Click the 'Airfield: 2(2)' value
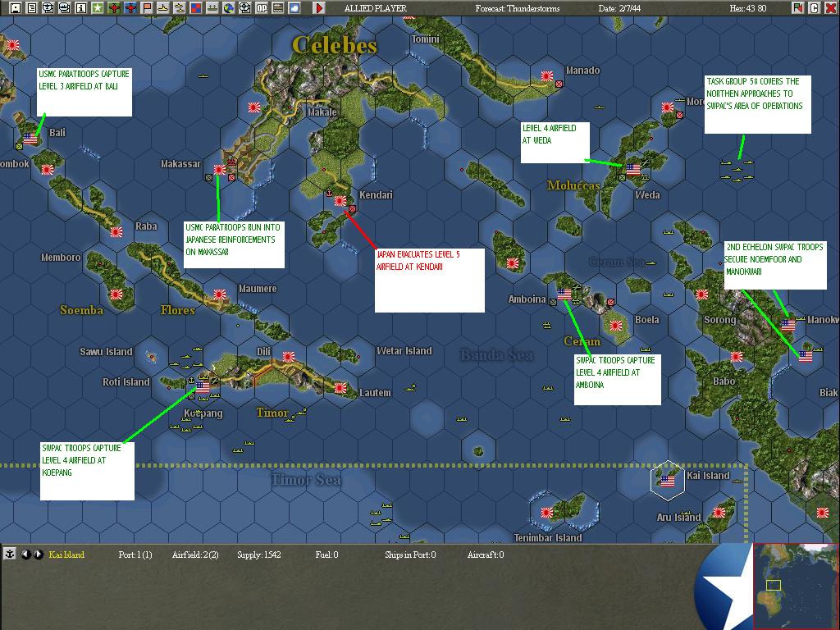 coord(195,555)
